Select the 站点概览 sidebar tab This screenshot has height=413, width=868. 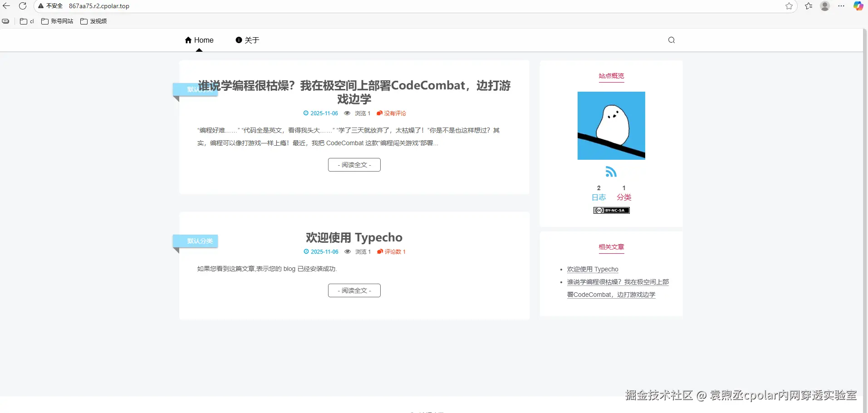coord(611,76)
